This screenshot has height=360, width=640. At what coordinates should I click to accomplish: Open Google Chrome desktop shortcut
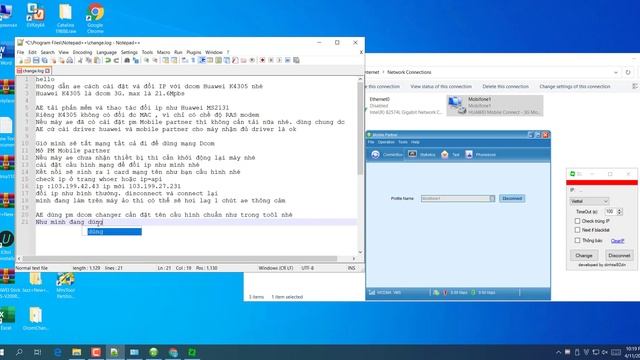tap(95, 18)
